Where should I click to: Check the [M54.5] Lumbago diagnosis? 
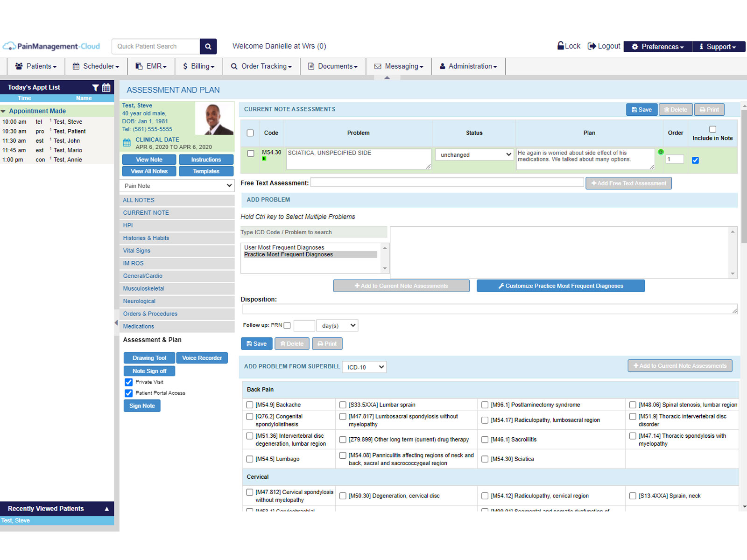pyautogui.click(x=250, y=459)
